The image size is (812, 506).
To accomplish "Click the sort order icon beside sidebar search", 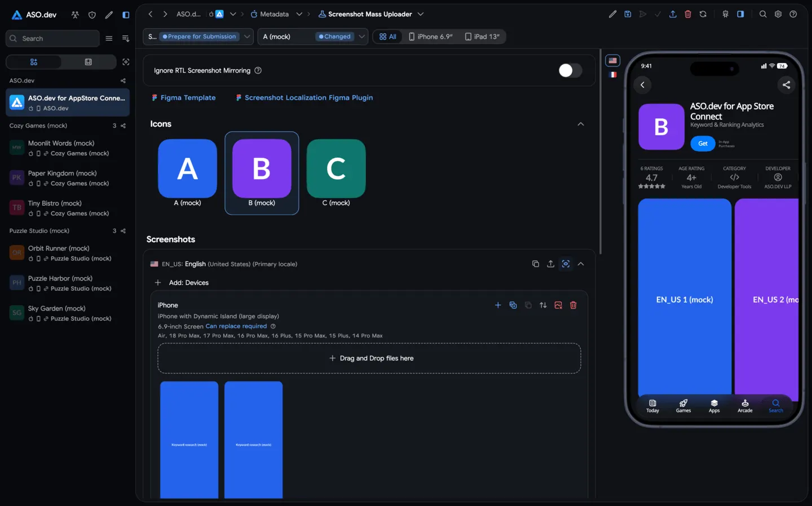I will [126, 38].
